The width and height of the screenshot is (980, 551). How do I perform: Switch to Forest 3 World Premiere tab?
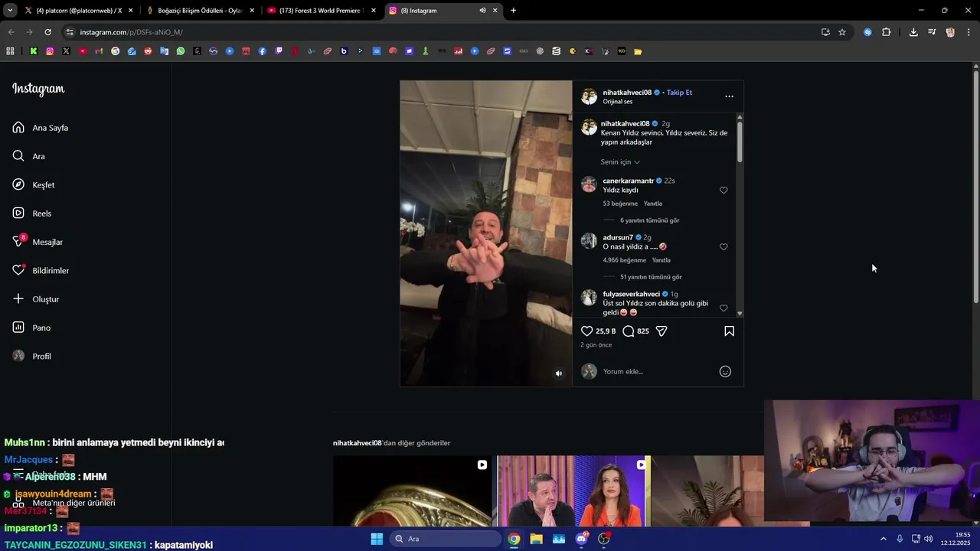coord(320,11)
